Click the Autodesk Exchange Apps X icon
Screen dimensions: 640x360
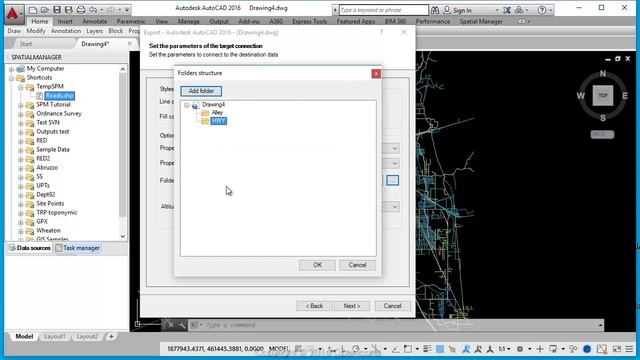pyautogui.click(x=507, y=10)
